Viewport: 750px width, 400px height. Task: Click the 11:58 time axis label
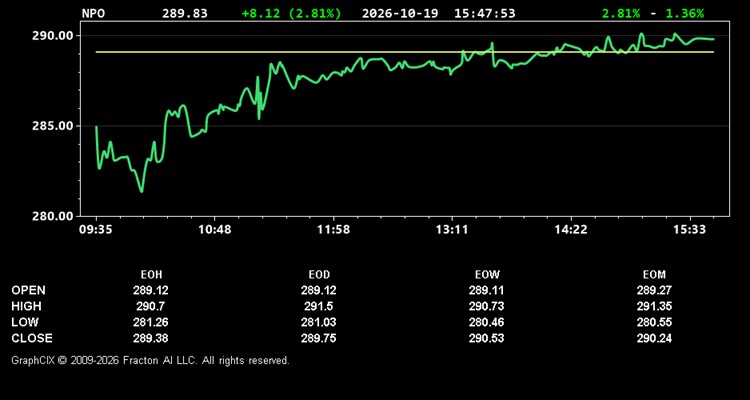tap(334, 230)
